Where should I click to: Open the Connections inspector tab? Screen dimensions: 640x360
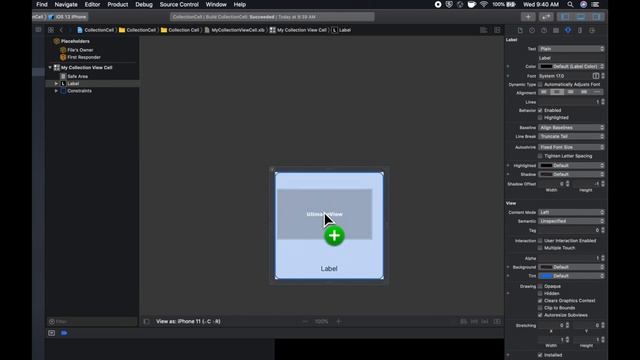(592, 30)
